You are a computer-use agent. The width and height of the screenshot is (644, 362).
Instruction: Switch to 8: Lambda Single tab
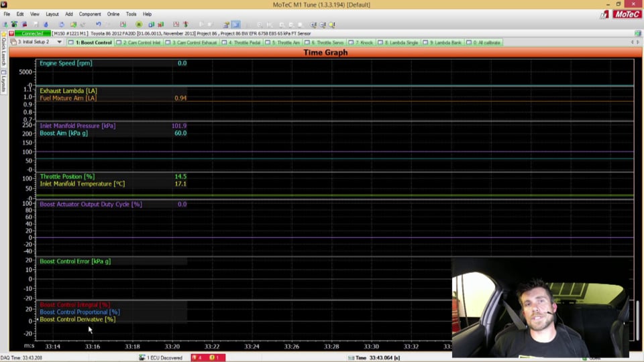click(398, 42)
